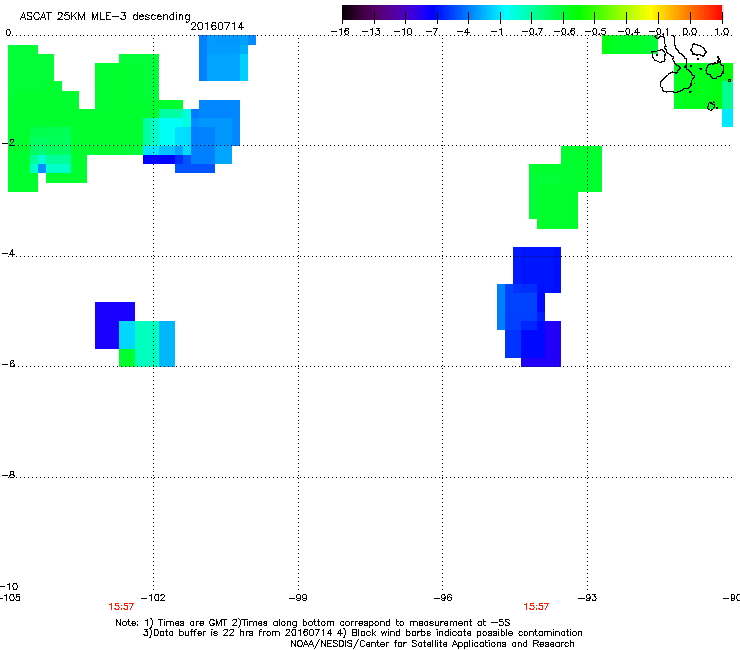Viewport: 740px width, 650px height.
Task: Click the title "ASCAT 25KM MLE-3 descending"
Action: tap(105, 16)
